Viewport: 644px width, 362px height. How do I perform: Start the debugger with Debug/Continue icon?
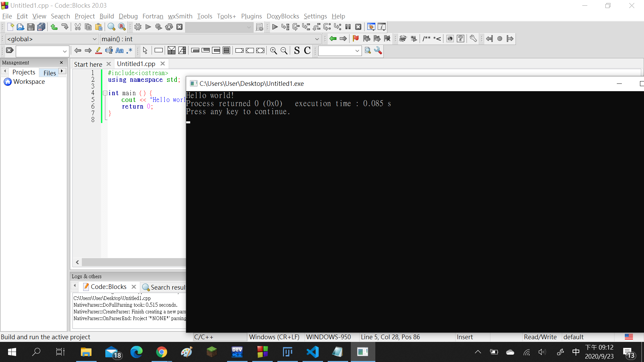pos(275,27)
